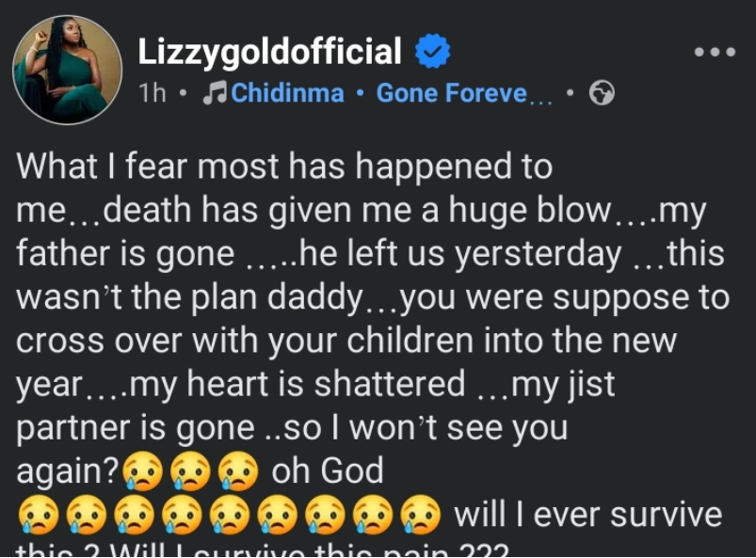Open the Lizzygoldofficial page name

[x=270, y=52]
